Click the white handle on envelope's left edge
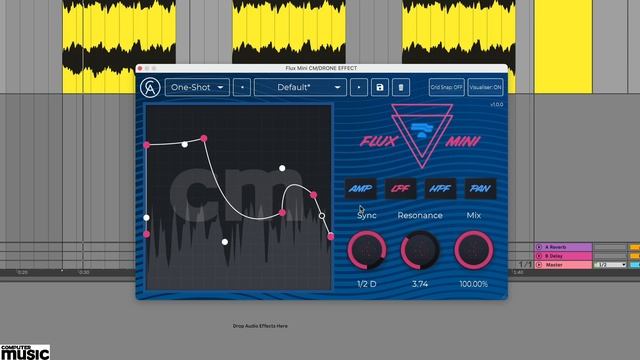This screenshot has height=360, width=640. [147, 218]
